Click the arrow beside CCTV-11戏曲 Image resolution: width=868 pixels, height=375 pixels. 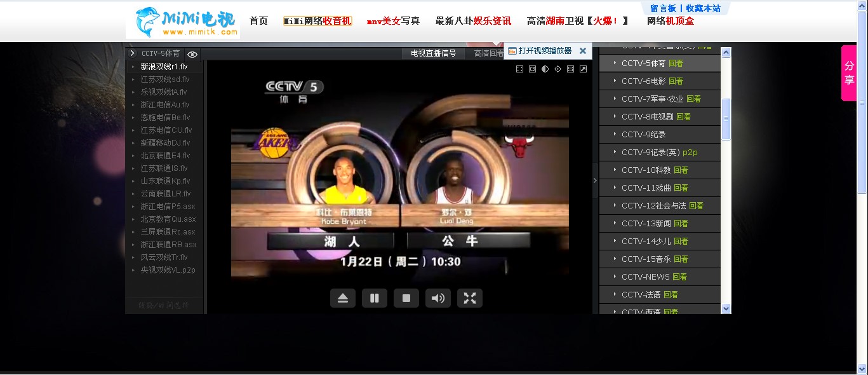(x=615, y=187)
